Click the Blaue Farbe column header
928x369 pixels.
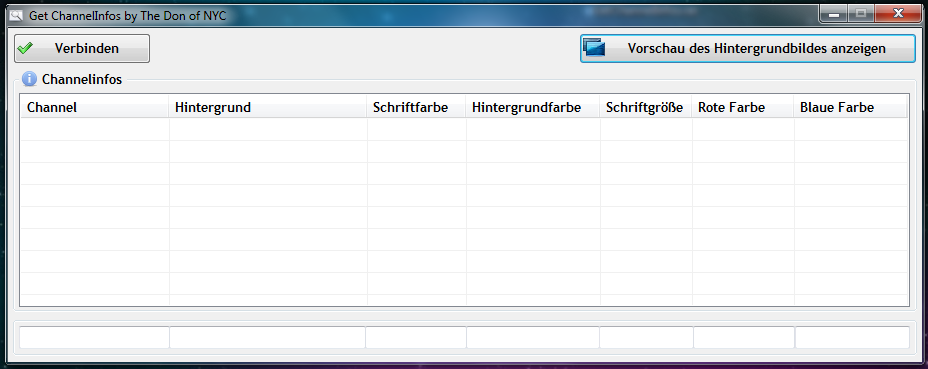coord(850,108)
